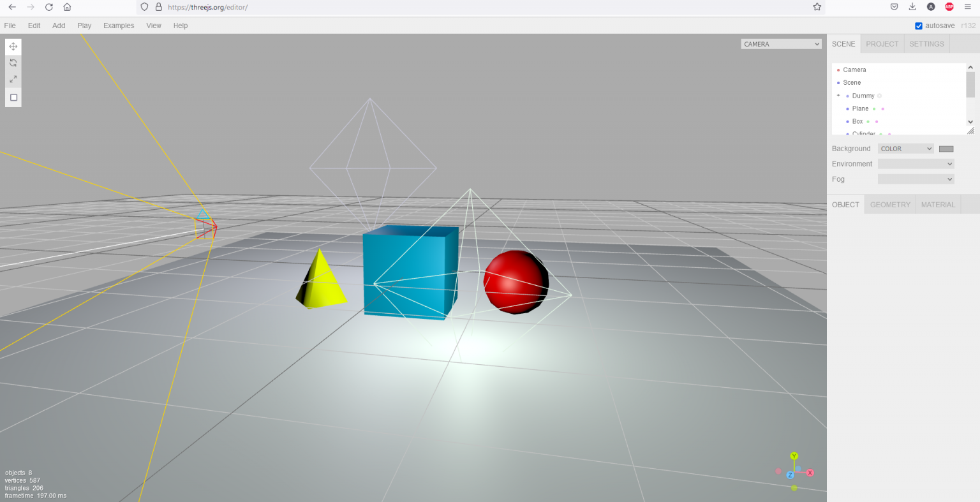
Task: Reload the page with browser refresh icon
Action: coord(48,7)
